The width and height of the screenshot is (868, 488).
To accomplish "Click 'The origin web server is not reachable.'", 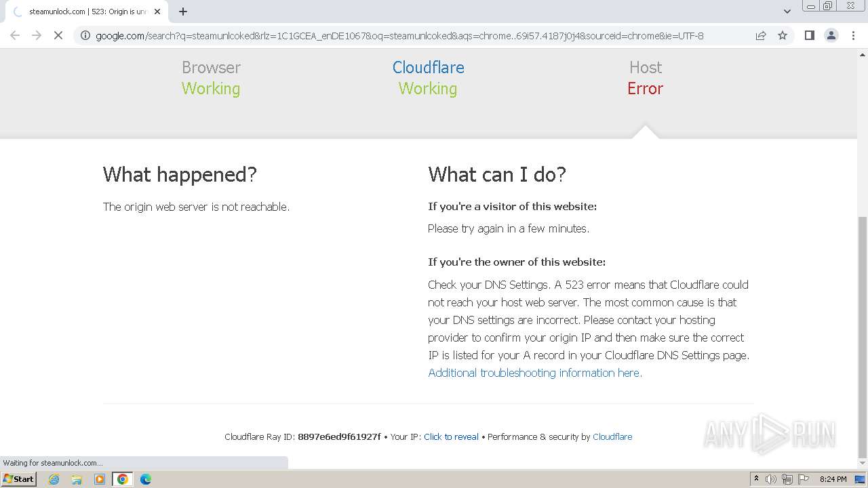I will [196, 207].
